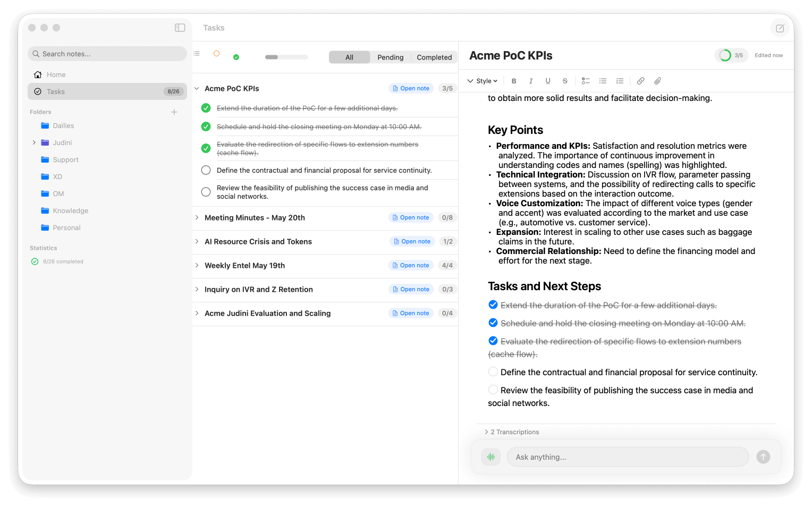
Task: Apply bold formatting
Action: [x=514, y=81]
